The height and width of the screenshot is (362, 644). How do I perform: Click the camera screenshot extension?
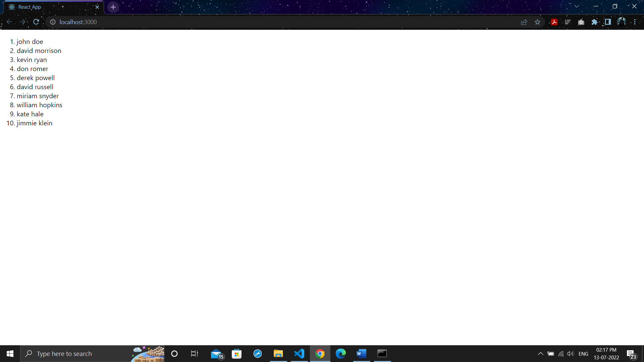click(x=581, y=22)
